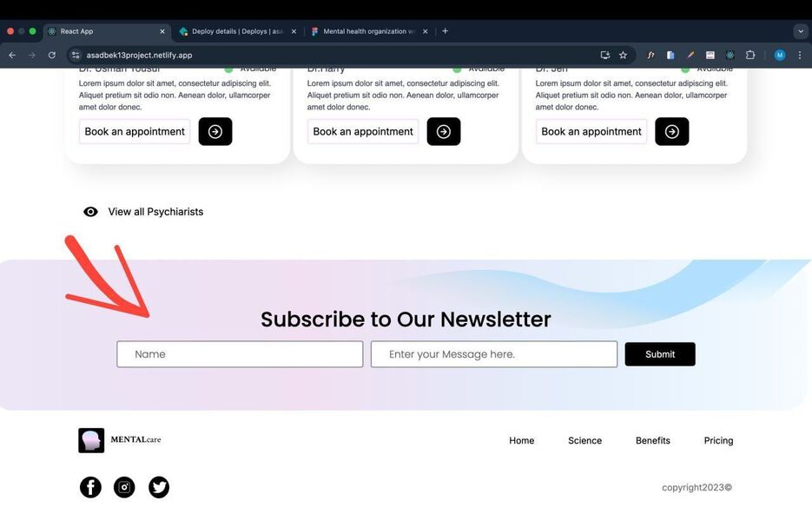The image size is (812, 527).
Task: Open the Chrome profile avatar menu
Action: [780, 55]
